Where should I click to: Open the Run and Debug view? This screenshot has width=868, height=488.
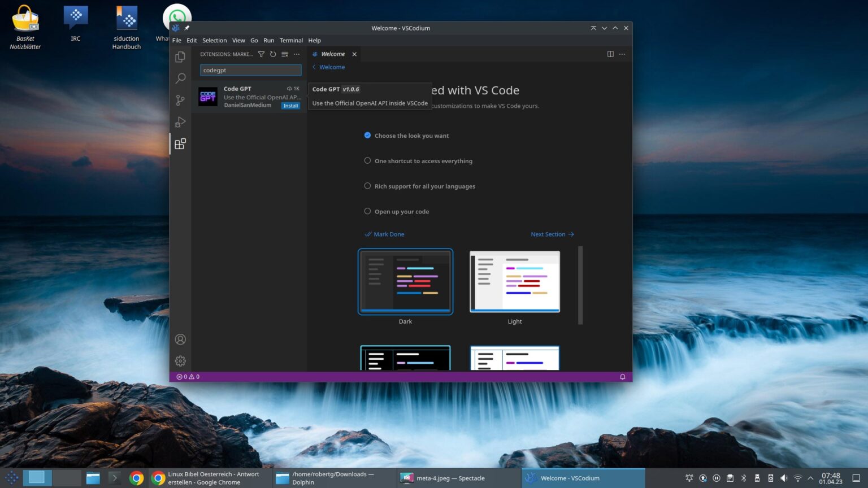tap(180, 122)
